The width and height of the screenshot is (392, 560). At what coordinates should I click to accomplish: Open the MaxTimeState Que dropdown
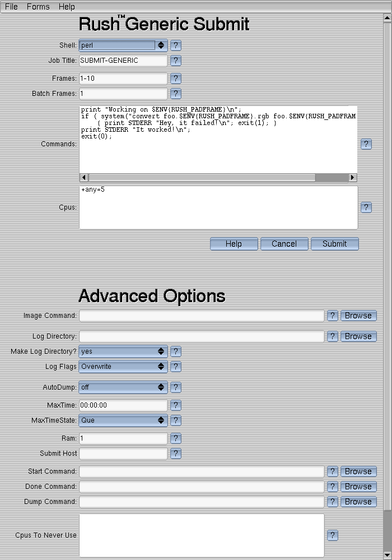coord(123,420)
